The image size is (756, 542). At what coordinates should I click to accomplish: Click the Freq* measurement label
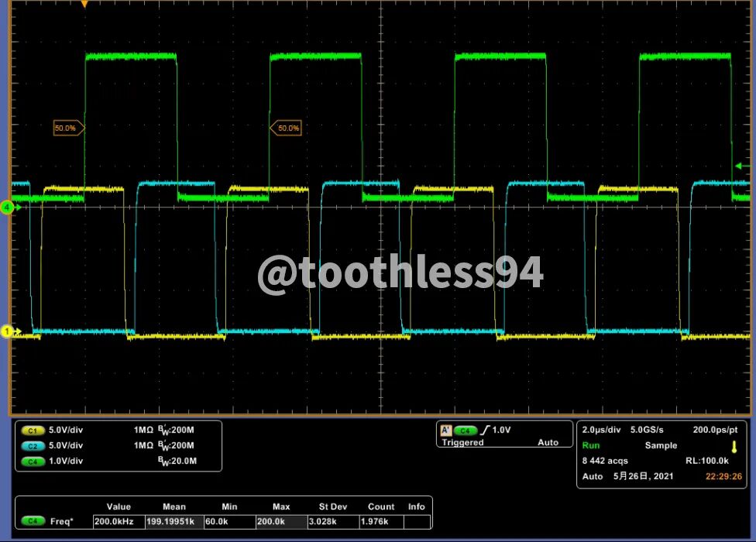[62, 521]
